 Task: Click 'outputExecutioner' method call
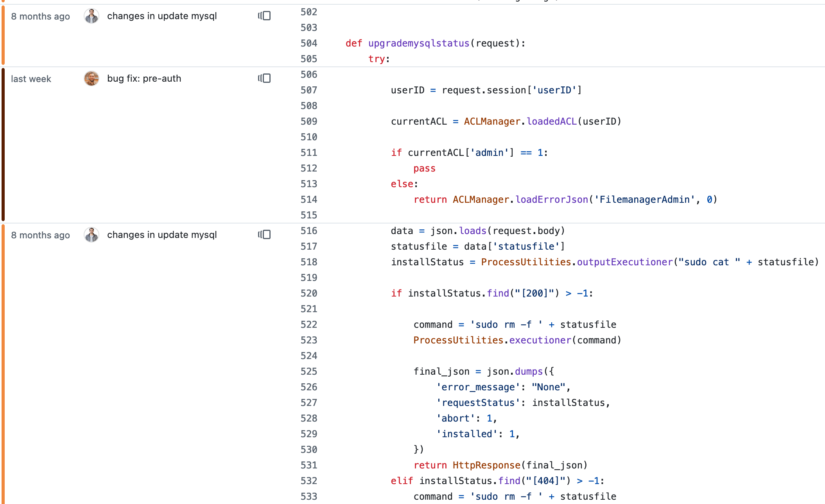tap(625, 262)
